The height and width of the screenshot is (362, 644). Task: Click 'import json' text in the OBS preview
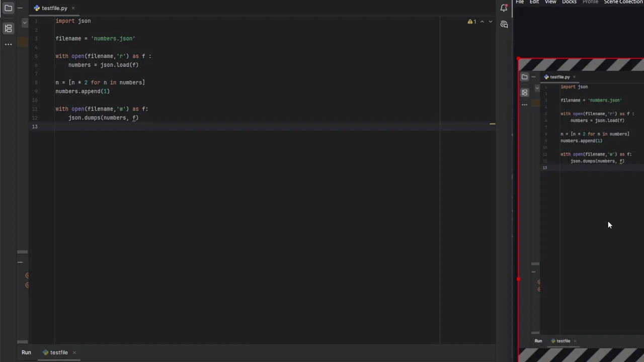[574, 87]
